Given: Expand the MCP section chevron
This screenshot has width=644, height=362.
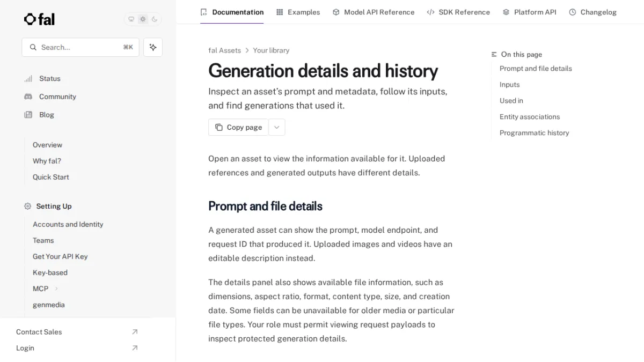Looking at the screenshot, I should click(x=56, y=289).
